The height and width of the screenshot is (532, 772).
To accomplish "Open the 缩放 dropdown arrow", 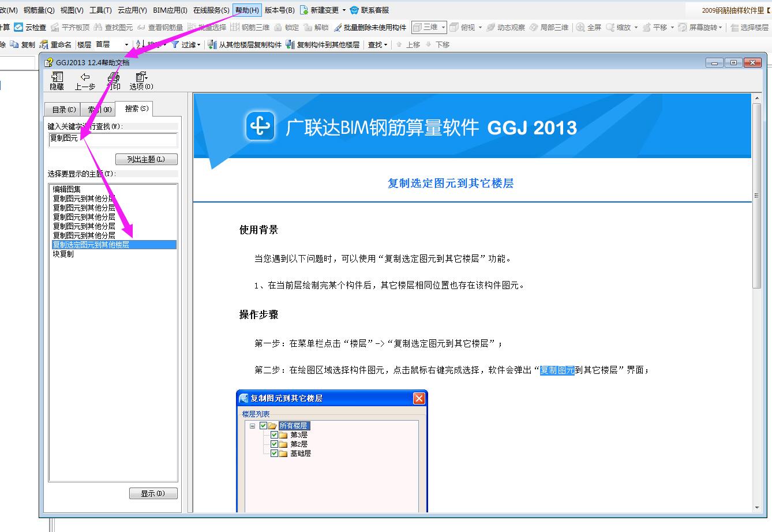I will pos(635,27).
